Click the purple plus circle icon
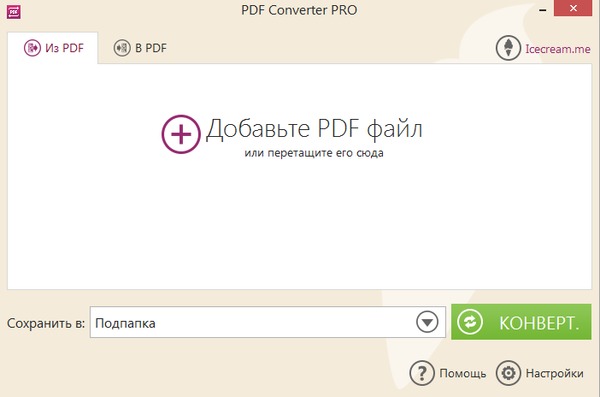Viewport: 600px width, 397px height. [181, 134]
